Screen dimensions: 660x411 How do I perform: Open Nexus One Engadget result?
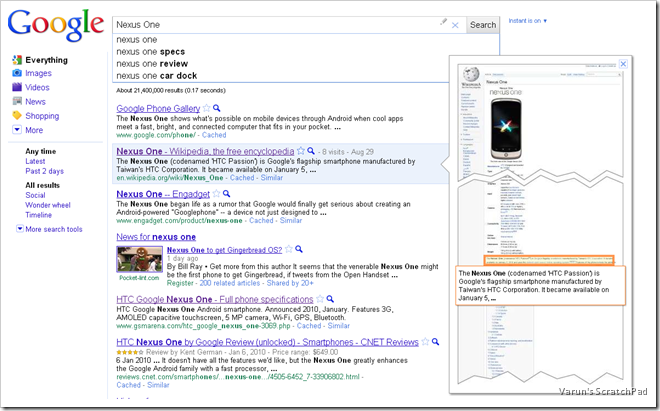(163, 194)
